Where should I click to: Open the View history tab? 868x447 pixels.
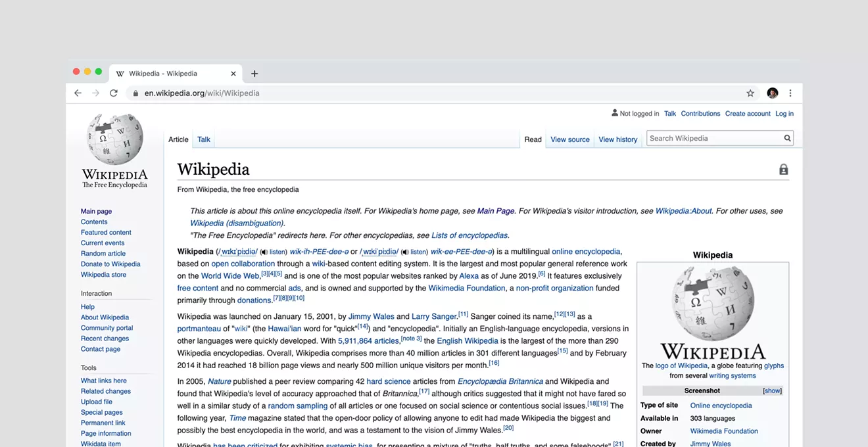[x=618, y=139]
